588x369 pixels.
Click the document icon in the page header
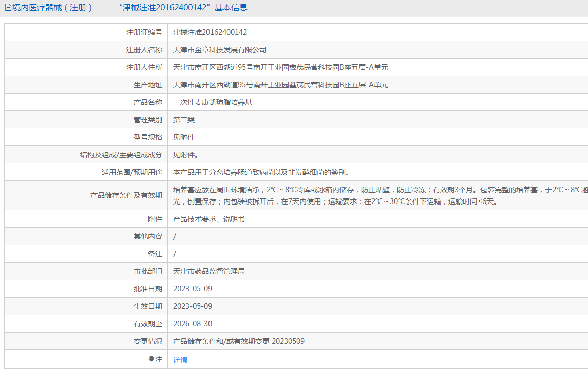[8, 8]
